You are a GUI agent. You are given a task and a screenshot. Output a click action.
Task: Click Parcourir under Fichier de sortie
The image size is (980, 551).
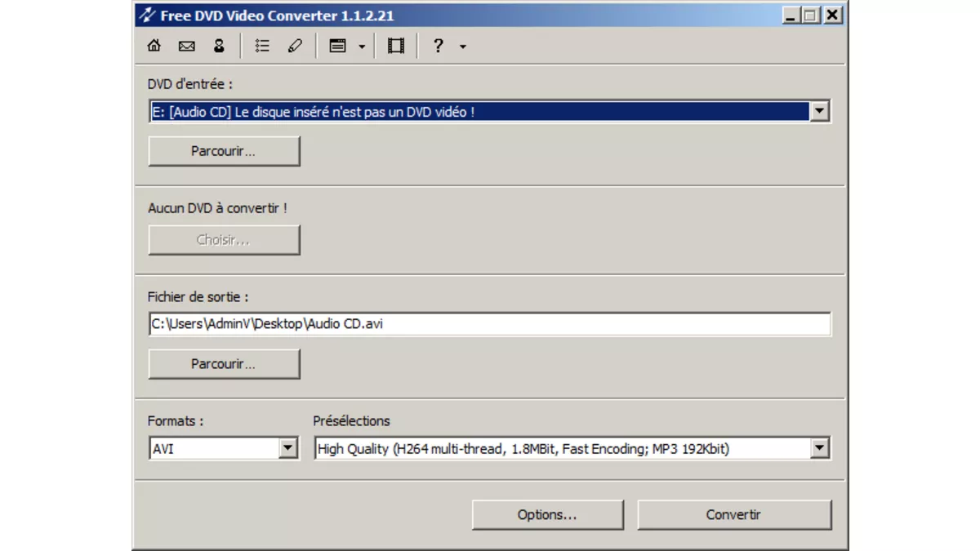(x=224, y=364)
